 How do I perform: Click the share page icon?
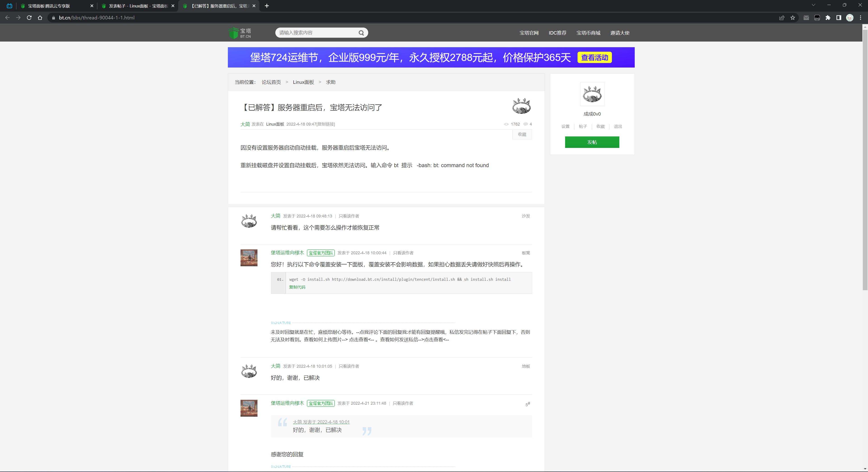point(782,18)
